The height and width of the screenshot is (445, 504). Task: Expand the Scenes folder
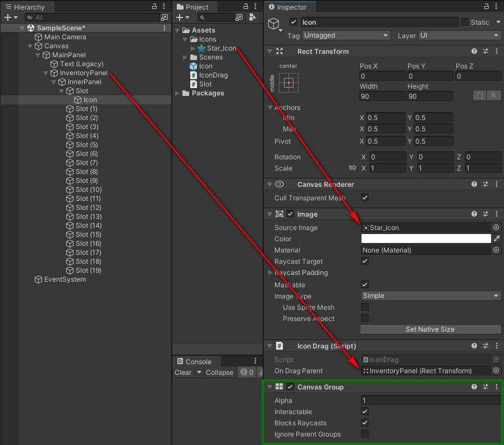185,57
